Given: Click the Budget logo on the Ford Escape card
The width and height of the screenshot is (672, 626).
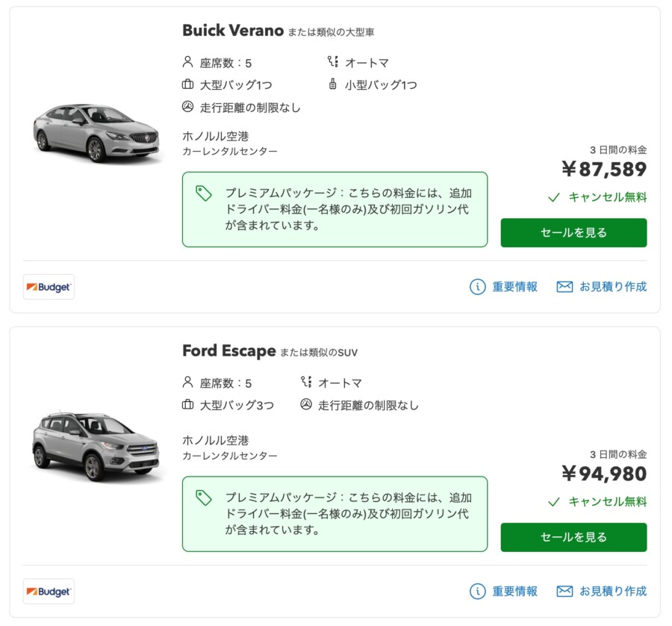Looking at the screenshot, I should (x=48, y=592).
